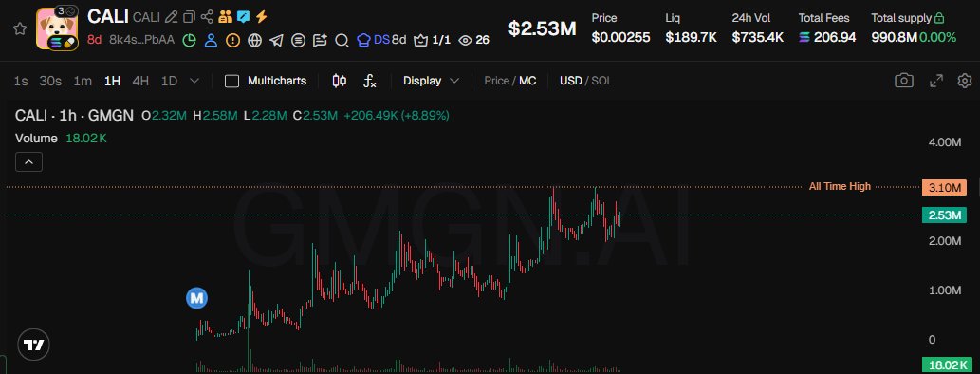Open the TradingView logo button
980x374 pixels.
coord(33,346)
